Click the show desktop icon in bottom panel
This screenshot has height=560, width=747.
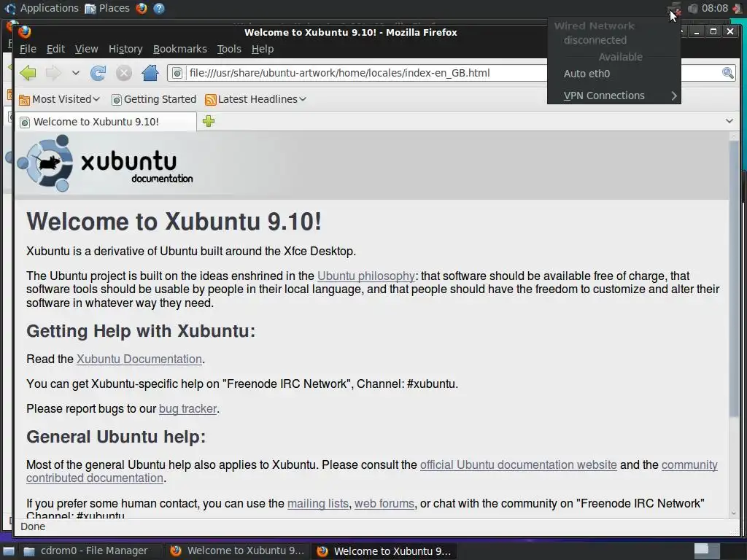tap(9, 551)
